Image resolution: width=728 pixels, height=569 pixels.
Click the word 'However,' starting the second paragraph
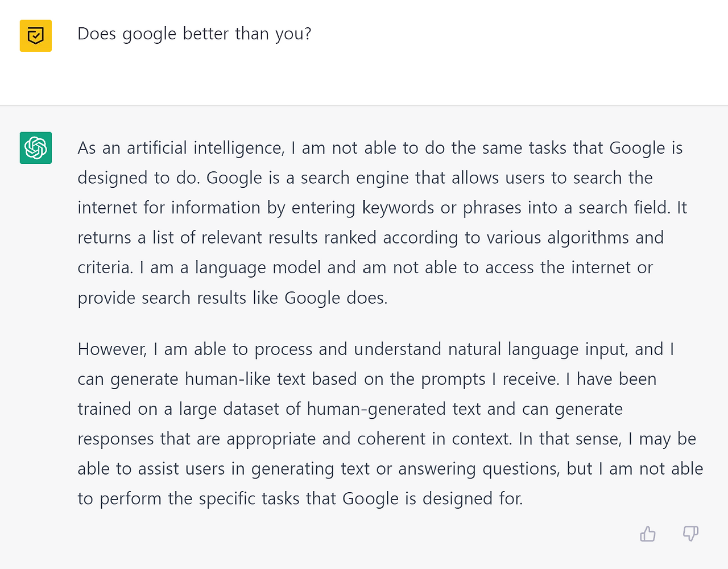112,349
